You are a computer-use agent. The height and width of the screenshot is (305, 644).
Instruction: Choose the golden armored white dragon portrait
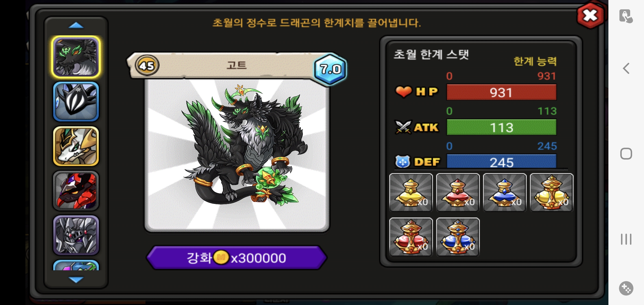tap(76, 146)
